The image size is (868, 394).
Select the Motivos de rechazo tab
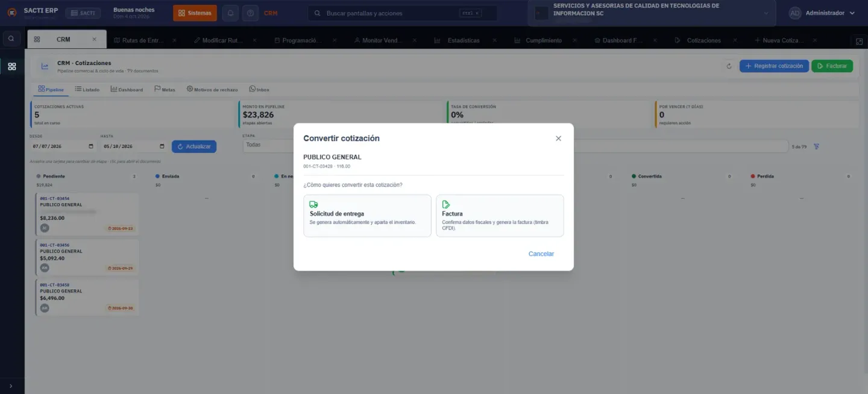212,89
